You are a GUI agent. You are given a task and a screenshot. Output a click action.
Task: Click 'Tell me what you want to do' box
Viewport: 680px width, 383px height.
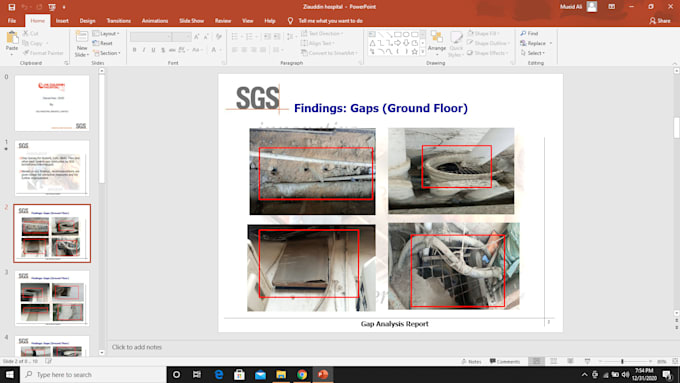(330, 21)
